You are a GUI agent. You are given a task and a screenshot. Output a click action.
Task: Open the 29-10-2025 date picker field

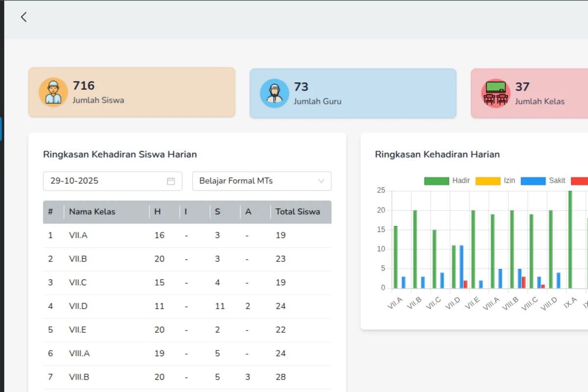pyautogui.click(x=113, y=181)
